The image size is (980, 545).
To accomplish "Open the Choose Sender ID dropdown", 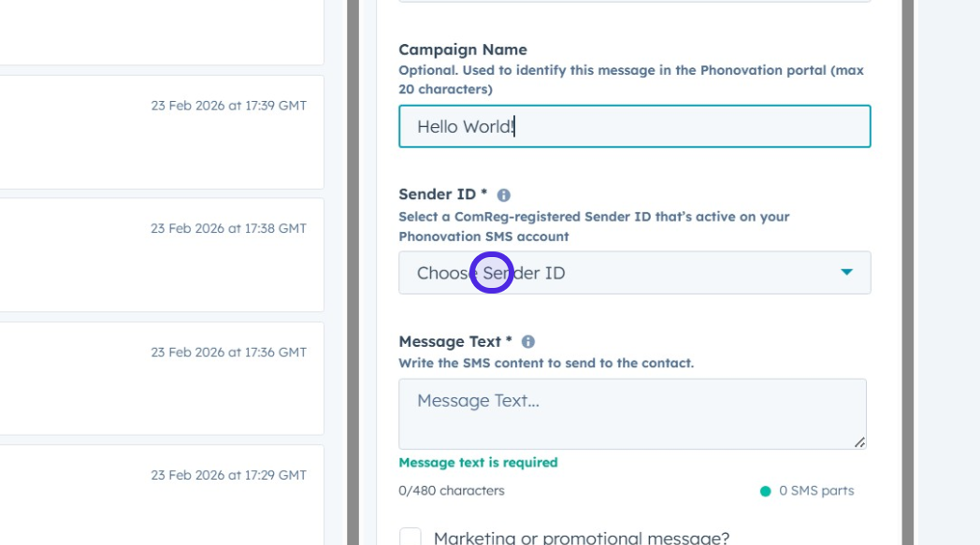I will tap(634, 273).
